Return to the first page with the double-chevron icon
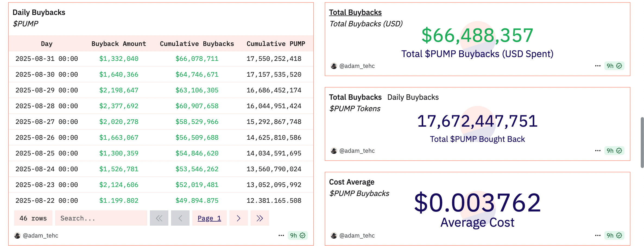Image resolution: width=644 pixels, height=246 pixels. coord(159,218)
